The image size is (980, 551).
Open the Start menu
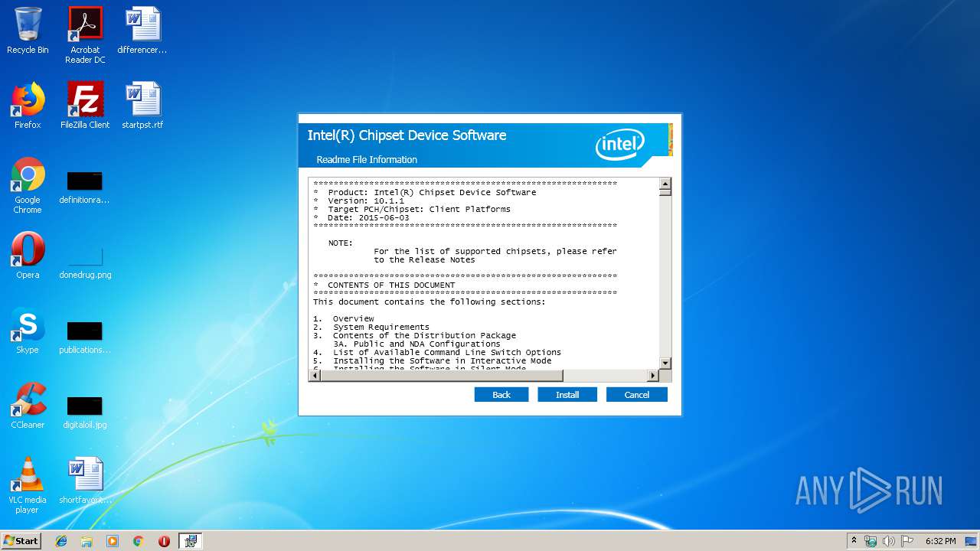tap(21, 541)
